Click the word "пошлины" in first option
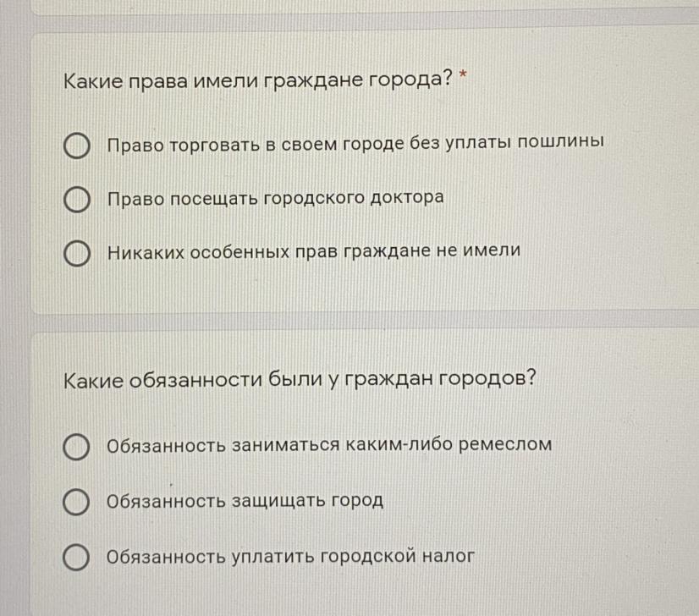 click(x=560, y=141)
